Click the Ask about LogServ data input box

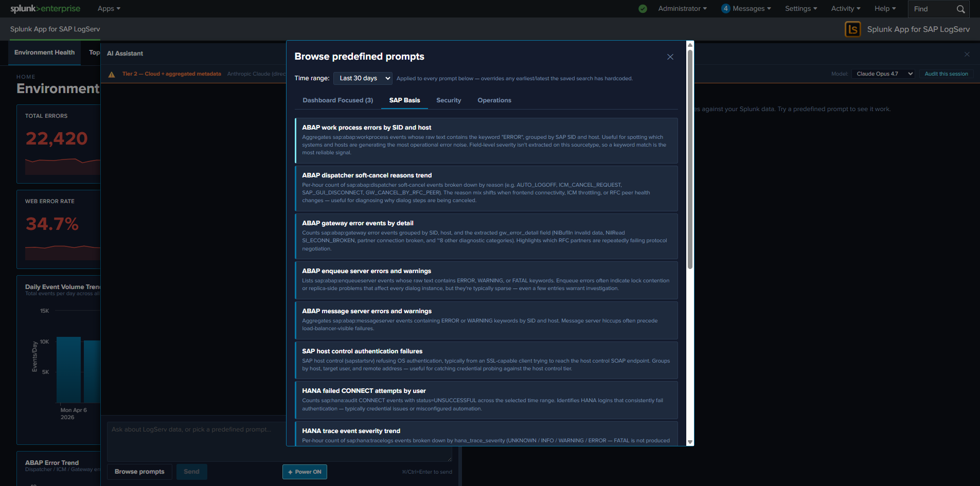(x=279, y=441)
